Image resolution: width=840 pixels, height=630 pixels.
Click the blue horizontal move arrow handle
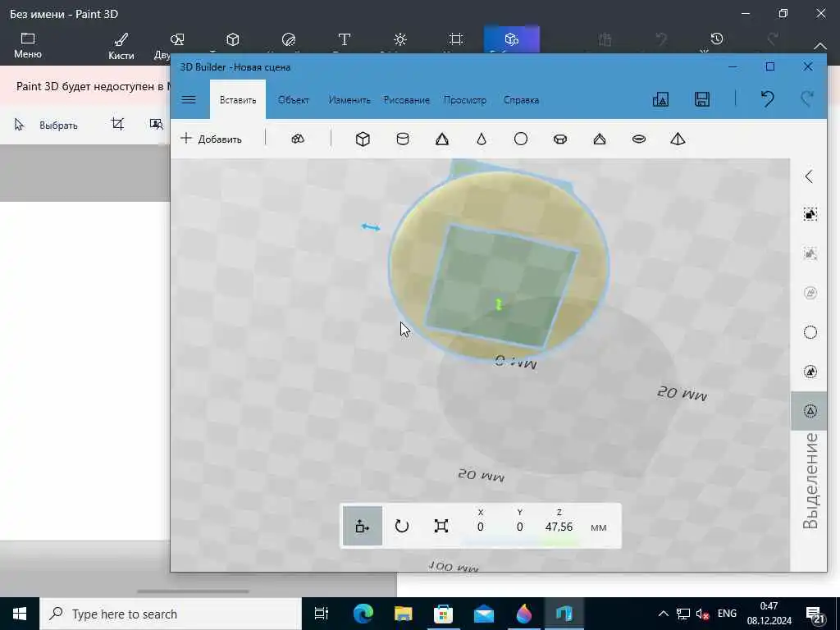371,227
